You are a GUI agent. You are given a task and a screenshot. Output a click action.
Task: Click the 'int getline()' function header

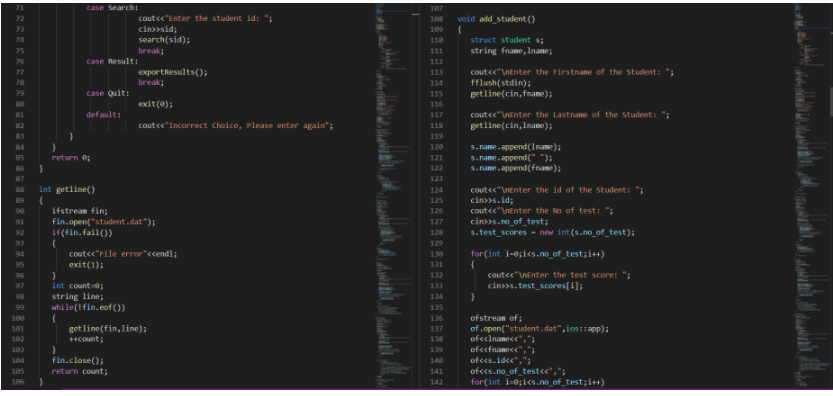[67, 190]
